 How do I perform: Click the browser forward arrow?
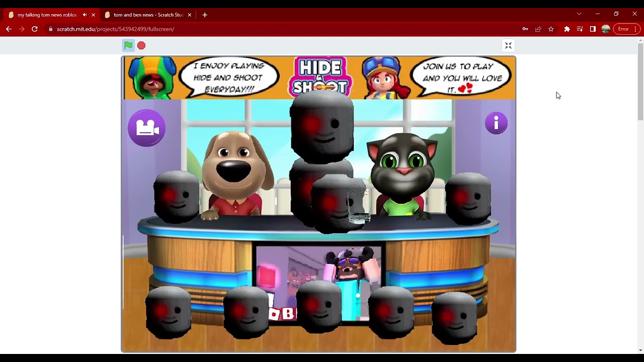pyautogui.click(x=22, y=29)
